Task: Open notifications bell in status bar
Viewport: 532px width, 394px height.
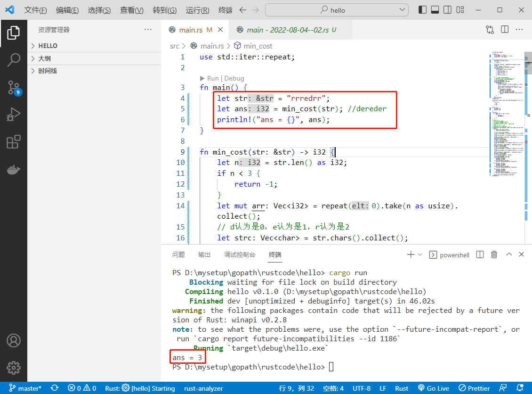Action: click(519, 388)
